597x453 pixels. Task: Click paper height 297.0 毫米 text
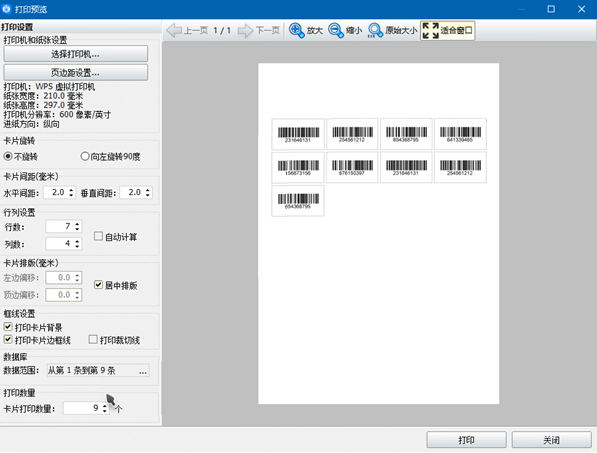click(63, 105)
